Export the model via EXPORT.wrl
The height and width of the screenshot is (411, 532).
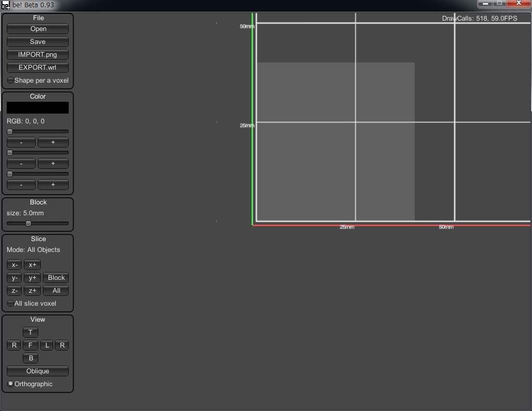38,68
